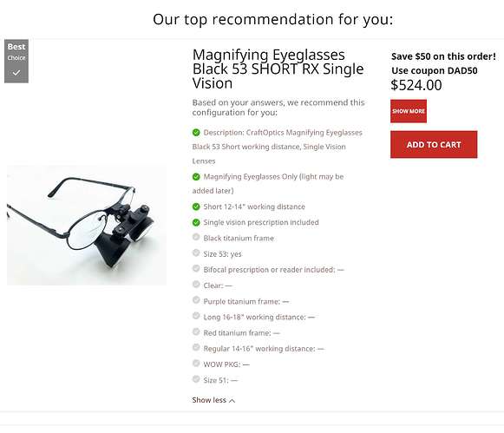Click gray check beside Purple titanium frame
Screen dimensions: 504x433
(x=196, y=300)
